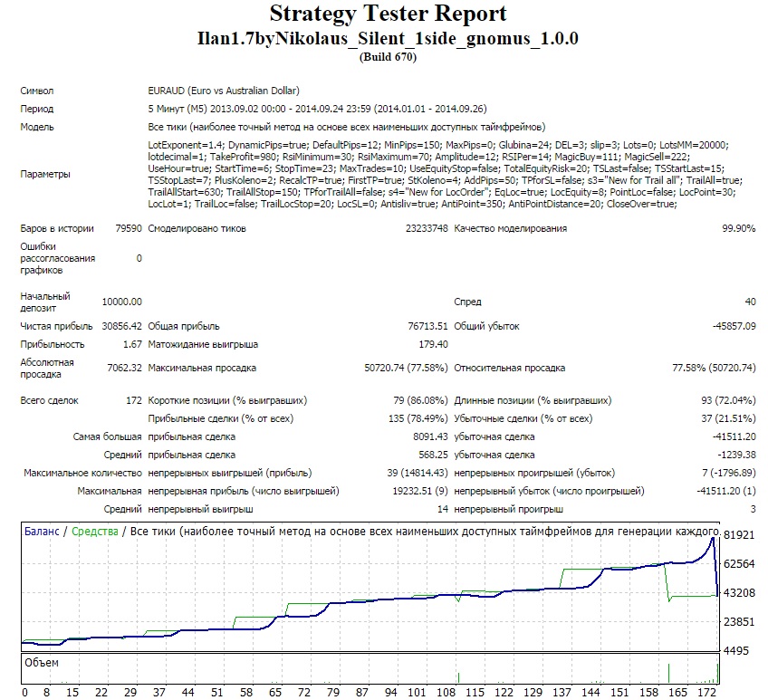Image resolution: width=768 pixels, height=700 pixels.
Task: Click maximal consecutive loss '-41511.20 (1)'
Action: [x=725, y=492]
